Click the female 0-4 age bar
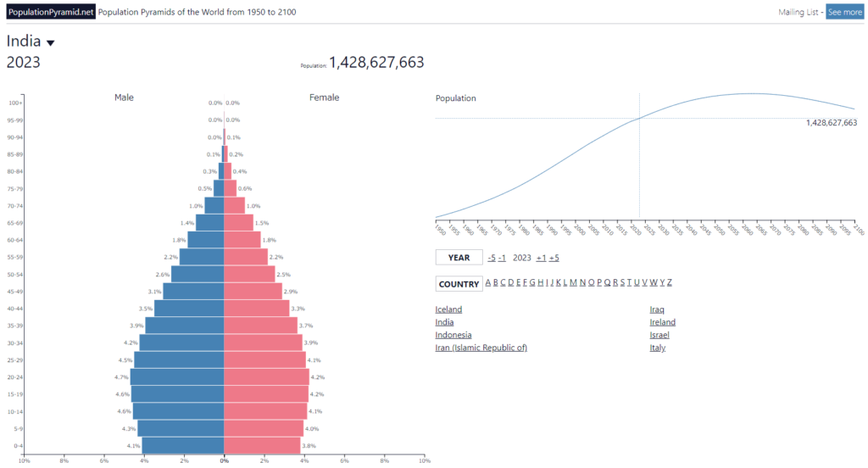Image resolution: width=868 pixels, height=468 pixels. (262, 445)
